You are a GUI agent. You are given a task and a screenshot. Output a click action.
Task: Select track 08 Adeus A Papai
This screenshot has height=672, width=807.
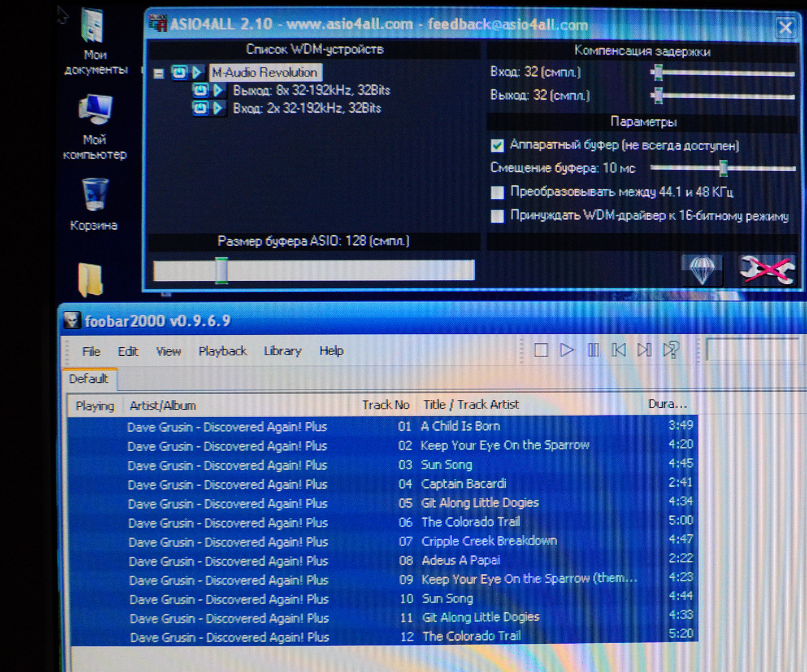tap(383, 561)
